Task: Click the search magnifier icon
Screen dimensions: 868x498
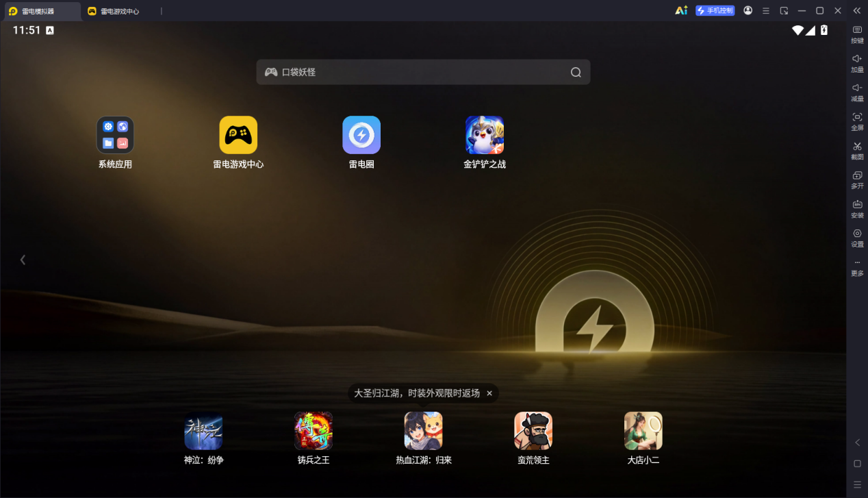Action: tap(576, 72)
